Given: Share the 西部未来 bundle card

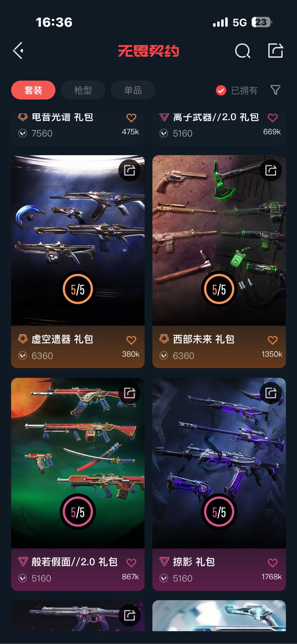Looking at the screenshot, I should [x=271, y=170].
